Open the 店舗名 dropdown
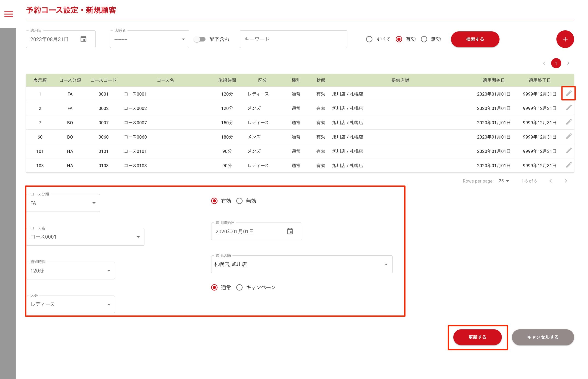The height and width of the screenshot is (379, 588). coord(149,39)
